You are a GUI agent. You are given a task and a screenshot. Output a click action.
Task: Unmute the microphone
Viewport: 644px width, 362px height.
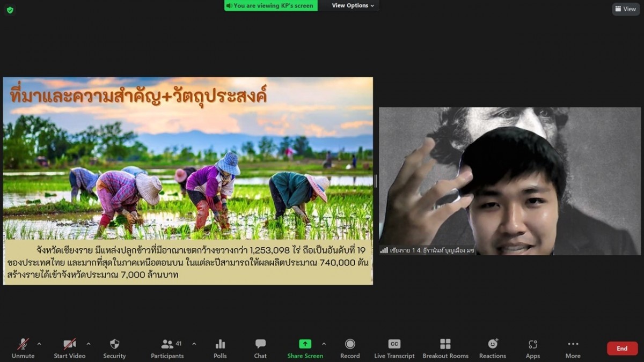pyautogui.click(x=23, y=349)
